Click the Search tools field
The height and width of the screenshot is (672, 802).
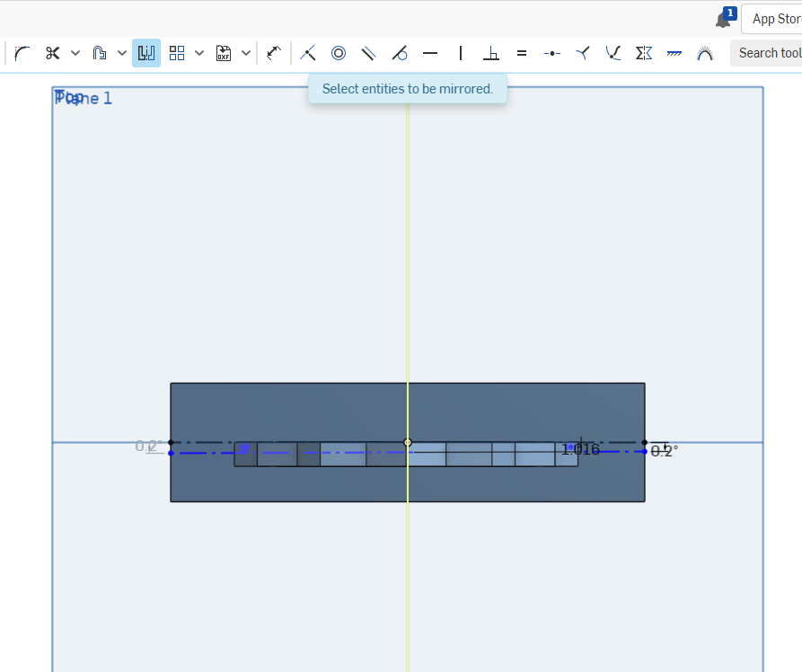tap(766, 53)
